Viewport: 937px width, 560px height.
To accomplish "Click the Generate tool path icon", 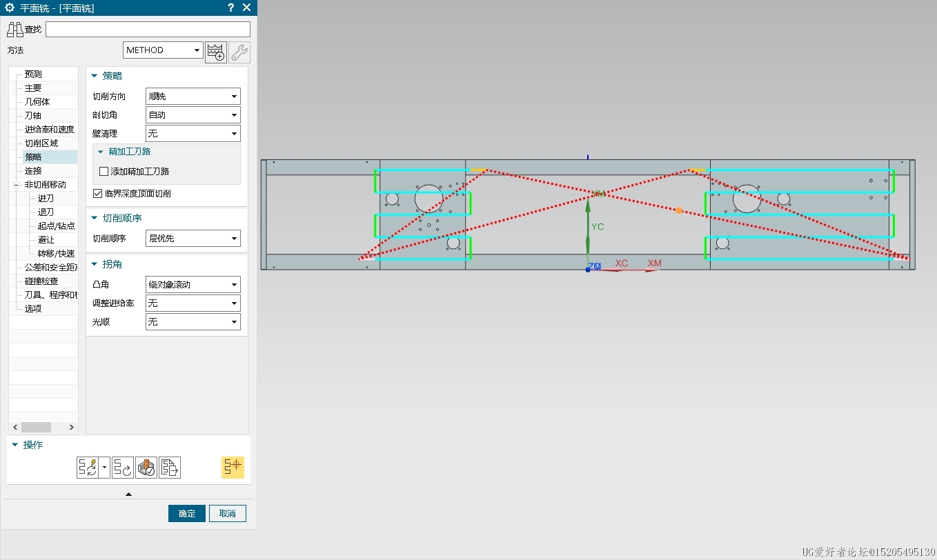I will coord(88,468).
